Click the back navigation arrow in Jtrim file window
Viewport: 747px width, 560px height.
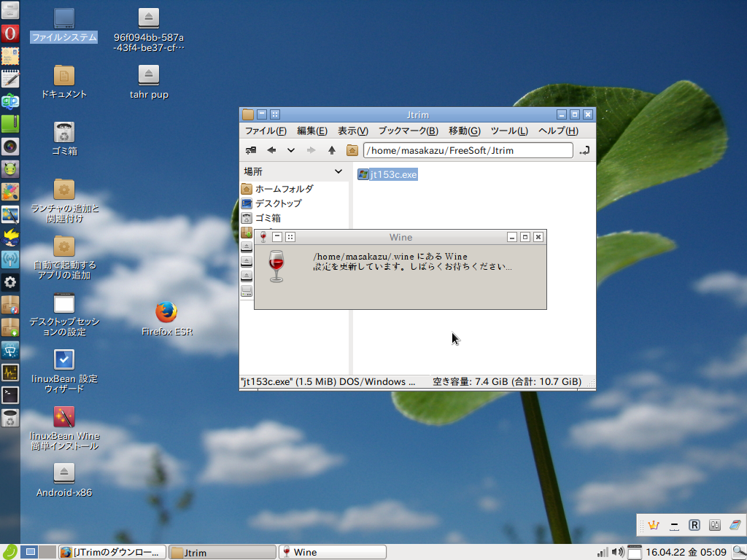pyautogui.click(x=271, y=150)
